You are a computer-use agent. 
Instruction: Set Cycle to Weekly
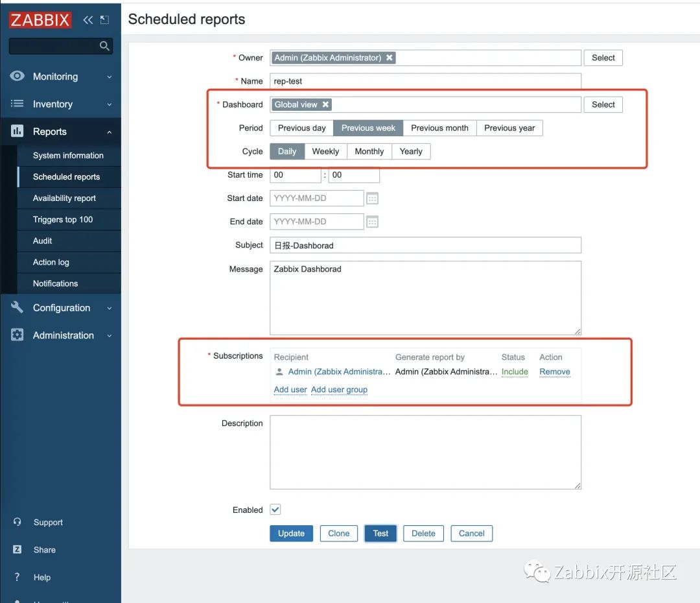(325, 152)
